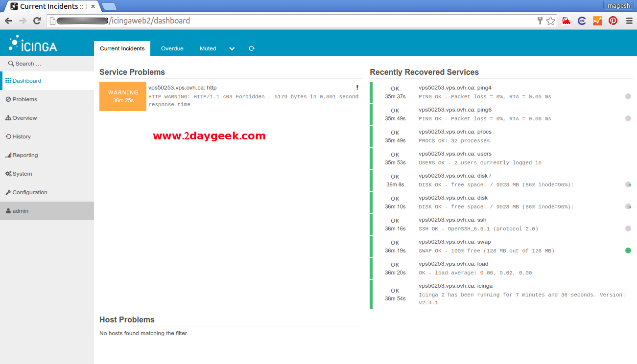The width and height of the screenshot is (637, 364).
Task: Open Overview in the sidebar
Action: point(47,118)
